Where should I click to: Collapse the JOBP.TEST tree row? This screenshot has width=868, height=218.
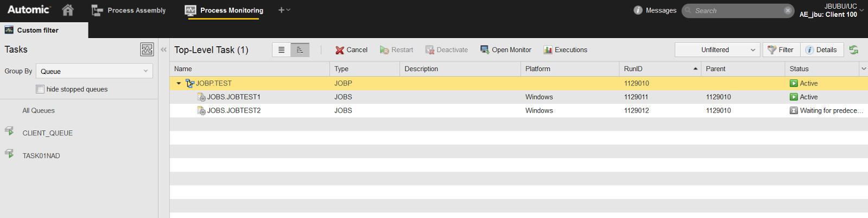(x=179, y=84)
